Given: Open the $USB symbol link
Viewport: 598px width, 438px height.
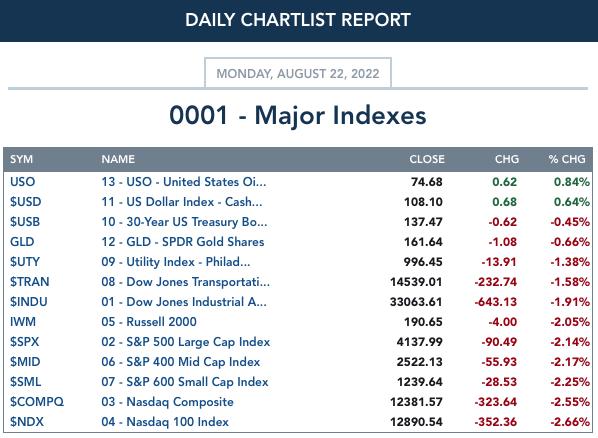Looking at the screenshot, I should coord(25,222).
